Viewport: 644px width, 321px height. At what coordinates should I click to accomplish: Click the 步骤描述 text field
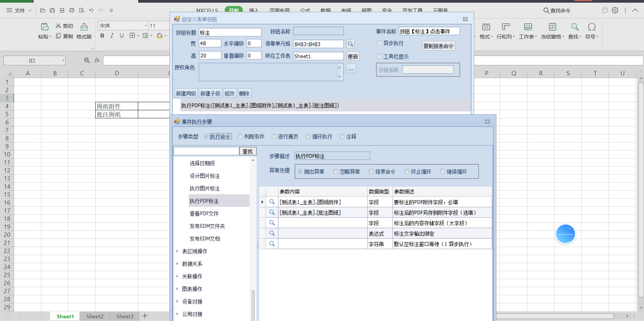click(332, 156)
